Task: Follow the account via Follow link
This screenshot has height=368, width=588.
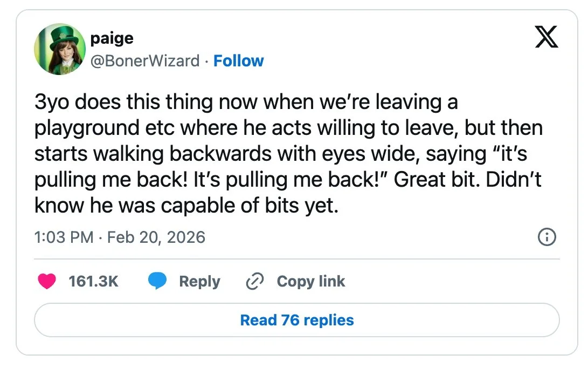Action: 238,60
